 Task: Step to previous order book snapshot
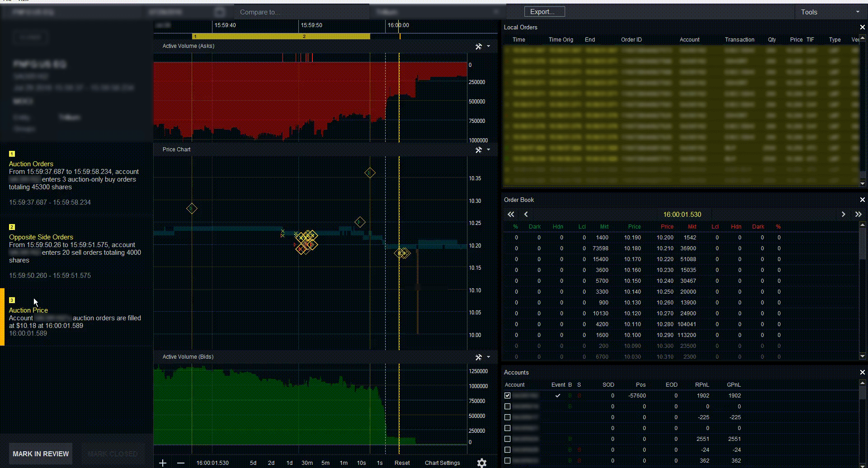[x=526, y=215]
